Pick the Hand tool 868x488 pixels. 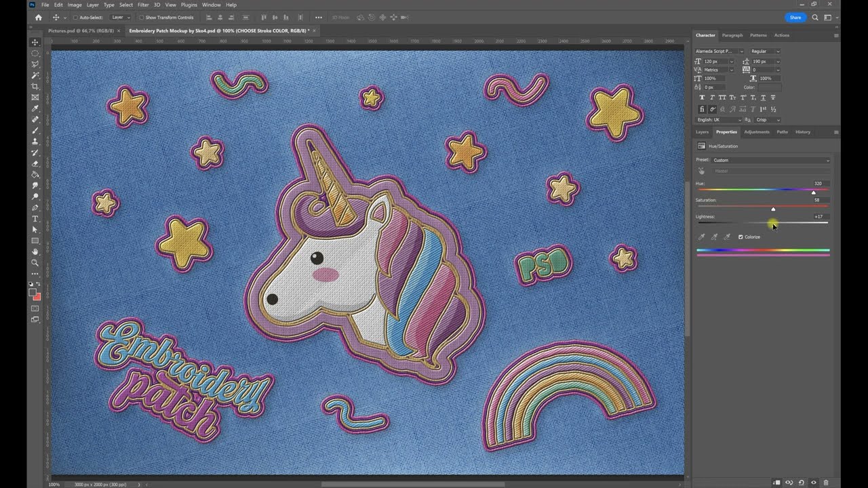pos(35,251)
